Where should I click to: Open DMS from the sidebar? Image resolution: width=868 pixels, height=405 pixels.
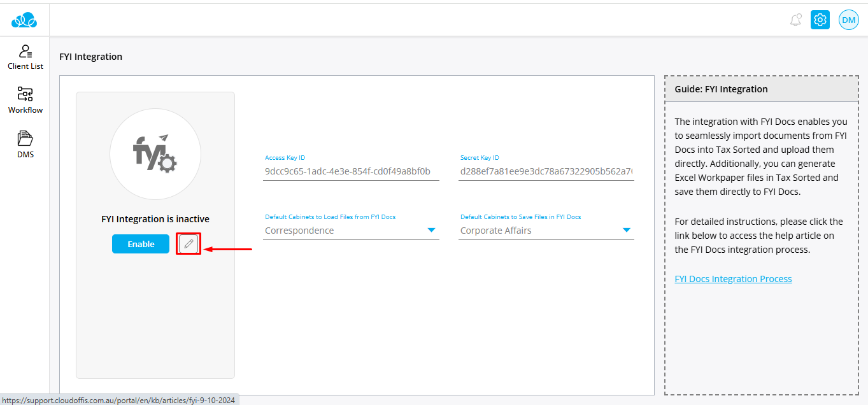(x=25, y=145)
